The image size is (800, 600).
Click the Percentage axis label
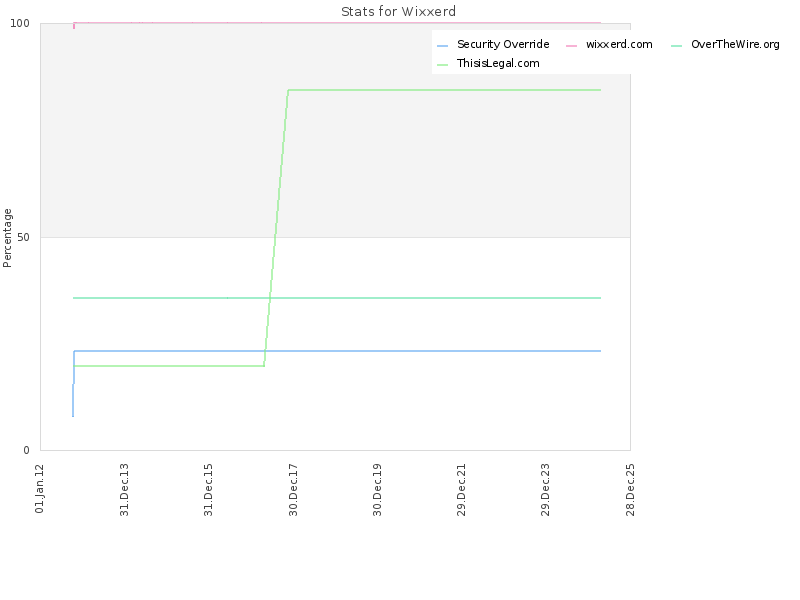coord(8,237)
